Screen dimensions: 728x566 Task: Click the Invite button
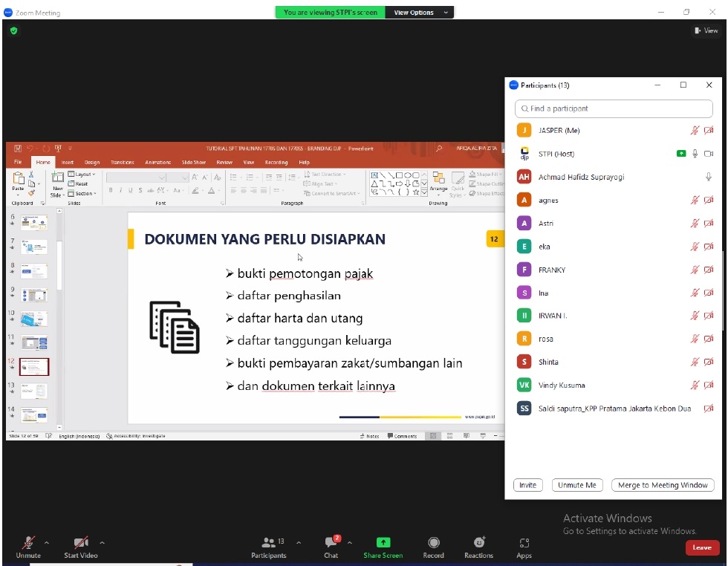click(527, 485)
